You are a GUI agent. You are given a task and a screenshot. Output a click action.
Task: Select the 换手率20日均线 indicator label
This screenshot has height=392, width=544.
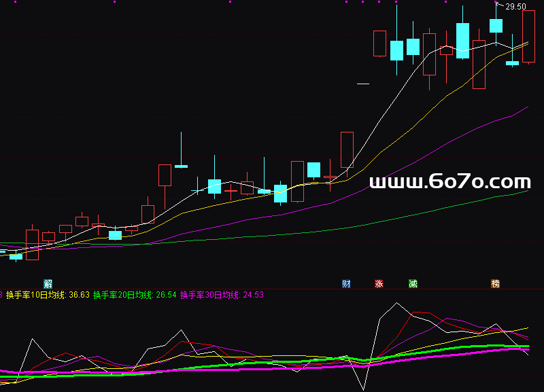coord(135,295)
